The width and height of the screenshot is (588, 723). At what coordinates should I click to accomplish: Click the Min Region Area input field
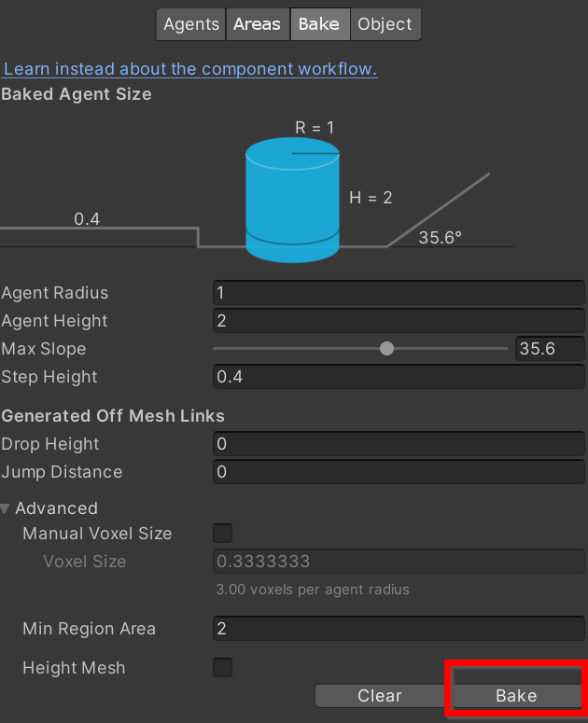tap(399, 629)
